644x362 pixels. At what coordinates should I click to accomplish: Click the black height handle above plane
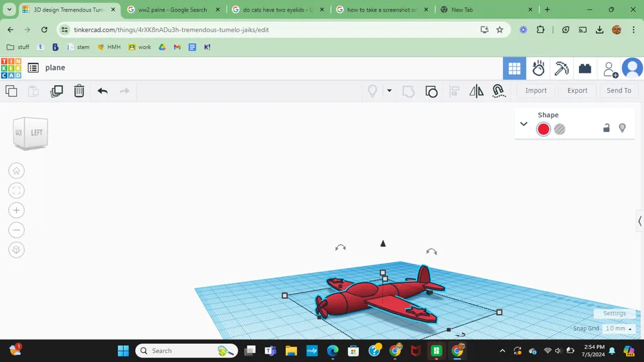[x=383, y=243]
